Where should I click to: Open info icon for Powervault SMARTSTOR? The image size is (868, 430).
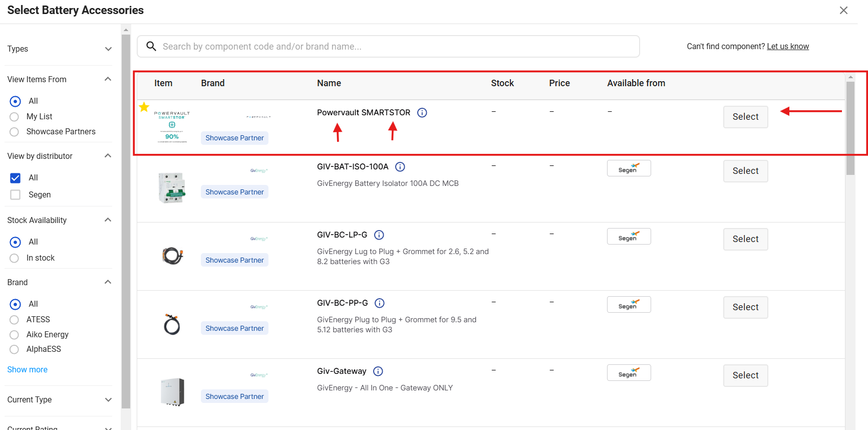tap(422, 113)
